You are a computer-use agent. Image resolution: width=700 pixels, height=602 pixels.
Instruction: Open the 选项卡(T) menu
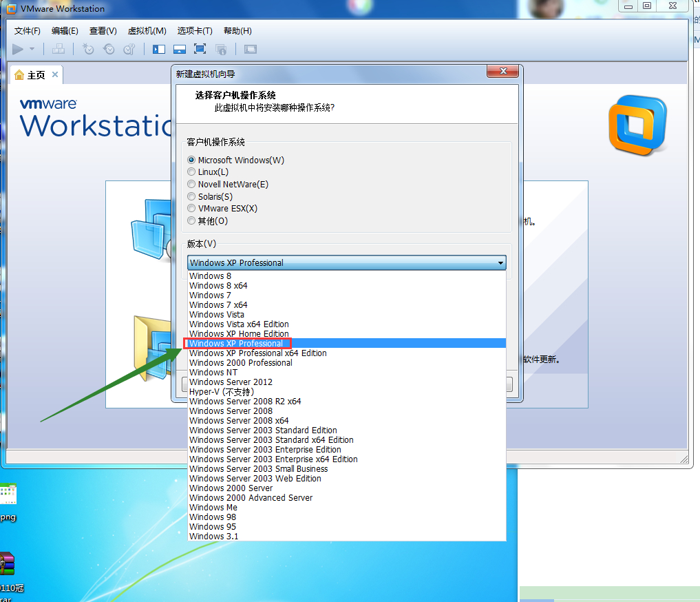click(x=195, y=31)
